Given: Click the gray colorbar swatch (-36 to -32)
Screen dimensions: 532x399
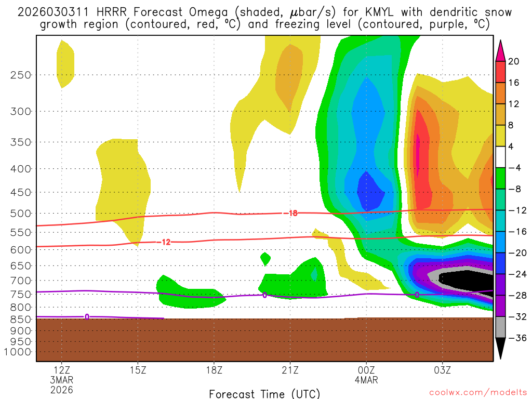Looking at the screenshot, I should [x=500, y=327].
